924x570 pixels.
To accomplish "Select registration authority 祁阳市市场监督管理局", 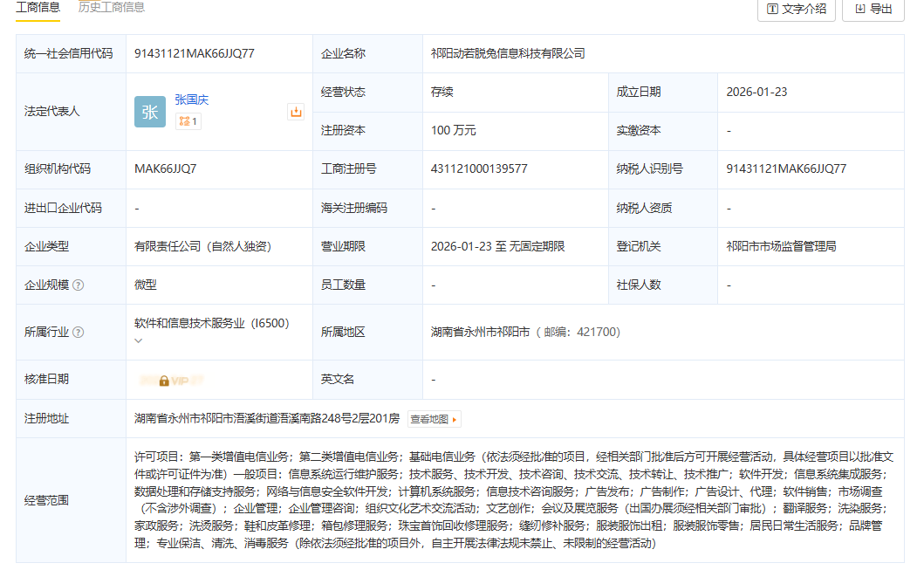I will coord(782,246).
